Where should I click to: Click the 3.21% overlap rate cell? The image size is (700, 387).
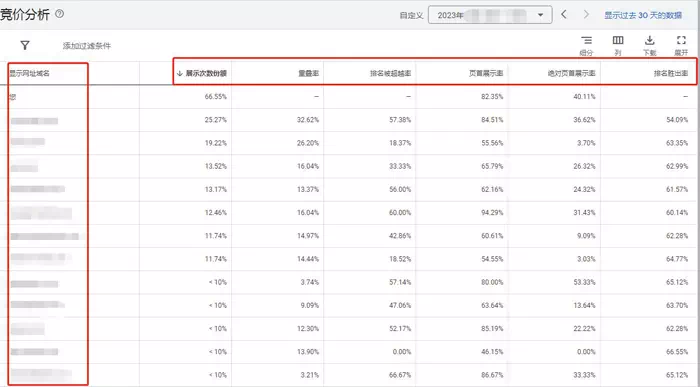tap(310, 375)
